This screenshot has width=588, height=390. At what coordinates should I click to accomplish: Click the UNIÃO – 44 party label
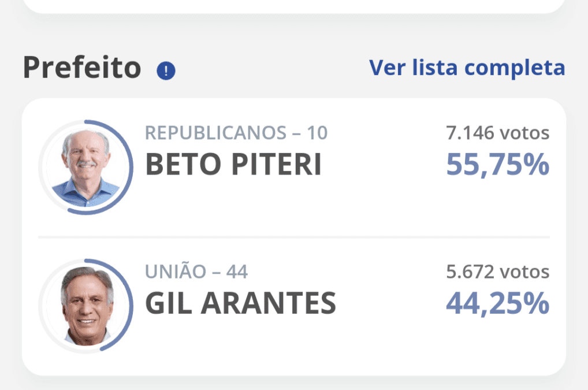click(x=196, y=272)
